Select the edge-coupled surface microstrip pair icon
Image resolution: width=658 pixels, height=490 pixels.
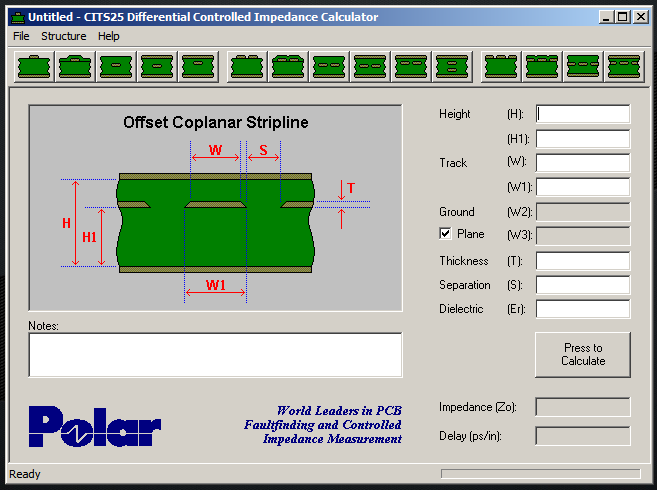point(247,66)
